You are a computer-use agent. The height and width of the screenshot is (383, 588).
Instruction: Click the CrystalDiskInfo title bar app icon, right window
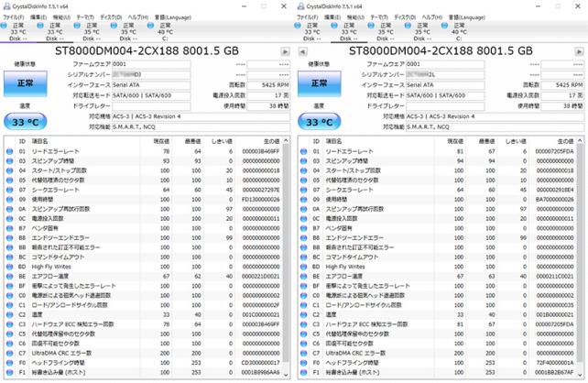[x=300, y=6]
